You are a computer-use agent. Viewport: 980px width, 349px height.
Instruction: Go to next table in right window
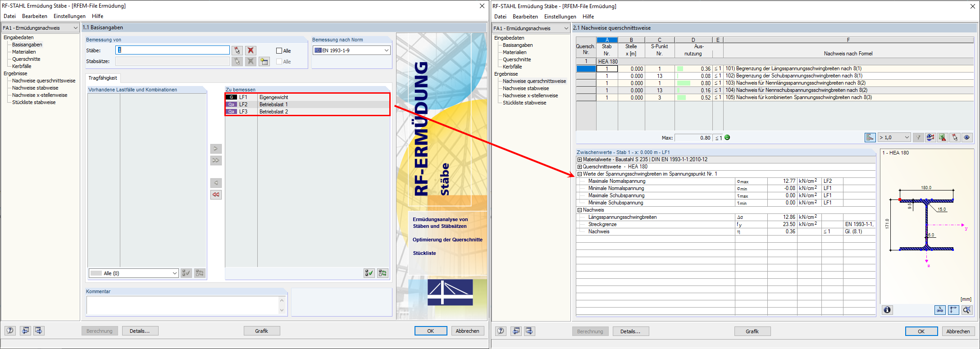(x=529, y=331)
